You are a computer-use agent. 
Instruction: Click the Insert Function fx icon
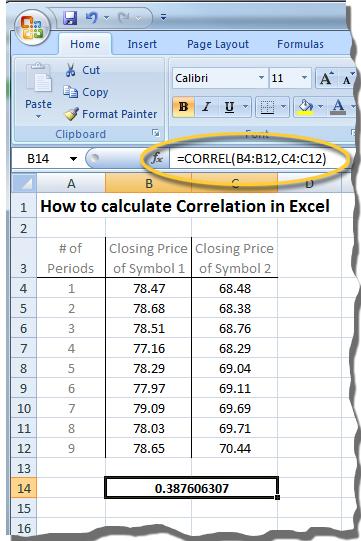157,158
